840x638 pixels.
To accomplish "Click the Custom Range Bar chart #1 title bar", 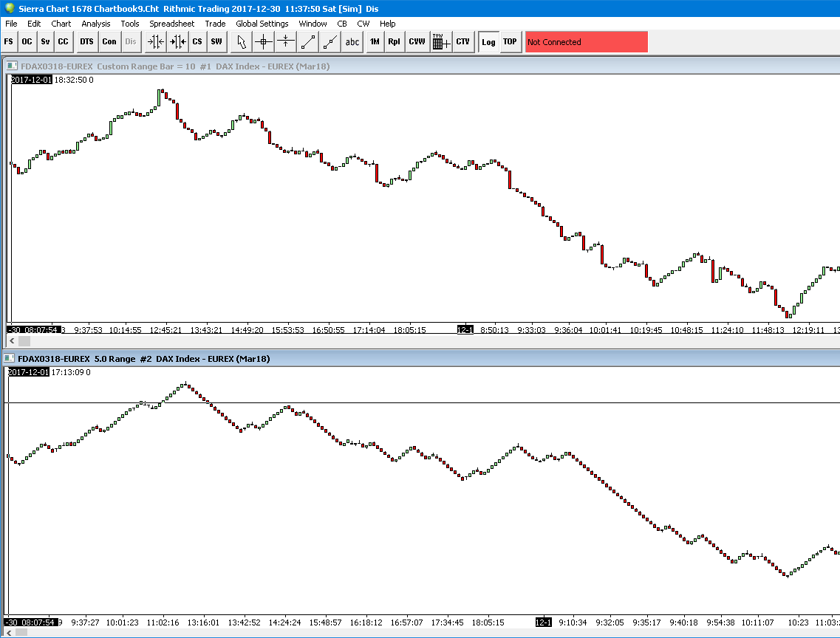I will click(x=422, y=66).
